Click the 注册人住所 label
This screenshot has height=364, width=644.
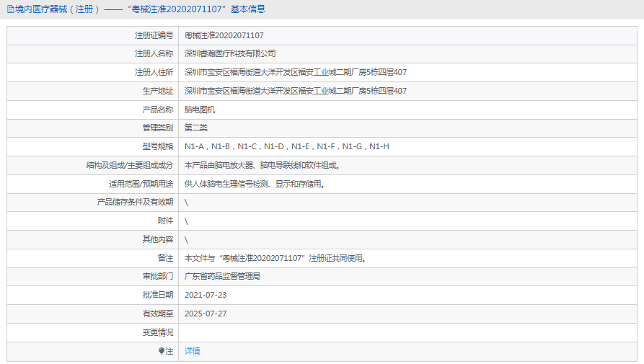coord(154,73)
